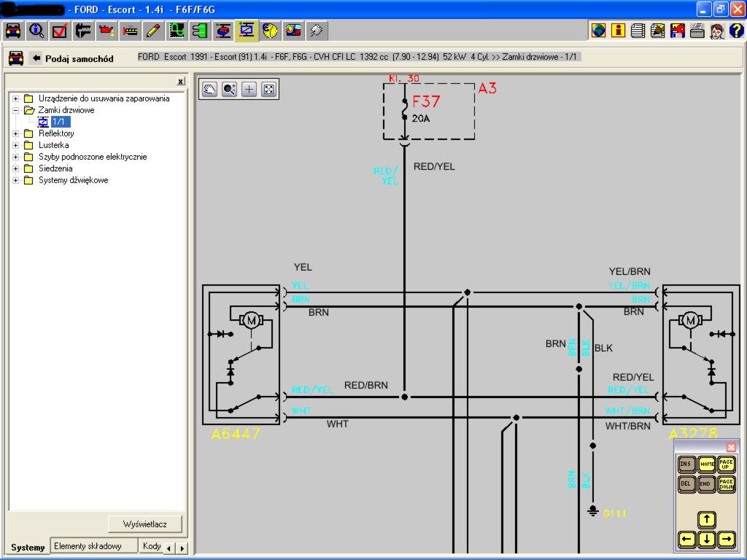Click the zoom magnifier tool over diagram
This screenshot has height=560, width=747.
click(x=230, y=89)
